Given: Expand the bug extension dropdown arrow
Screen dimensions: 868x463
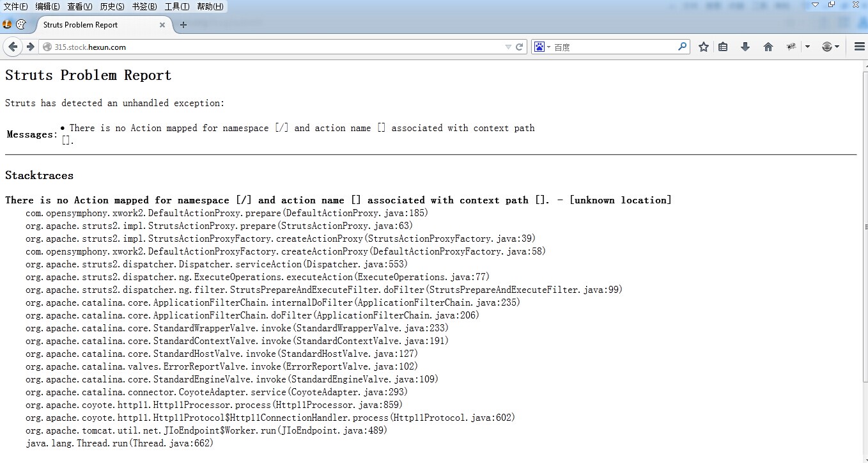Looking at the screenshot, I should (807, 47).
